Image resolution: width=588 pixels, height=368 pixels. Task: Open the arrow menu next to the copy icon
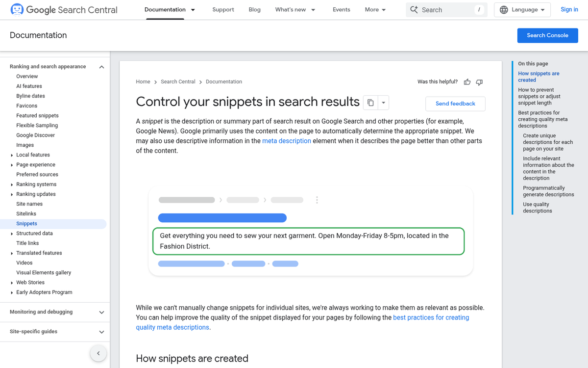click(x=384, y=102)
